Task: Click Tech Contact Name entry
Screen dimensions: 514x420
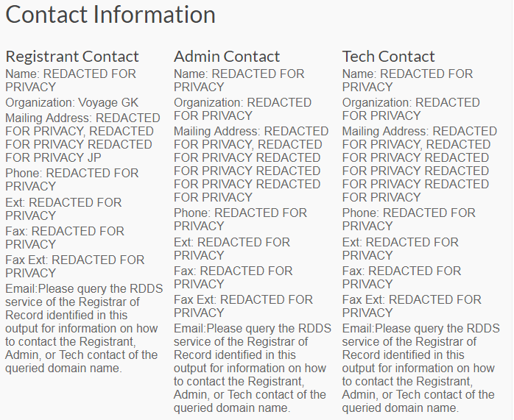Action: click(408, 80)
